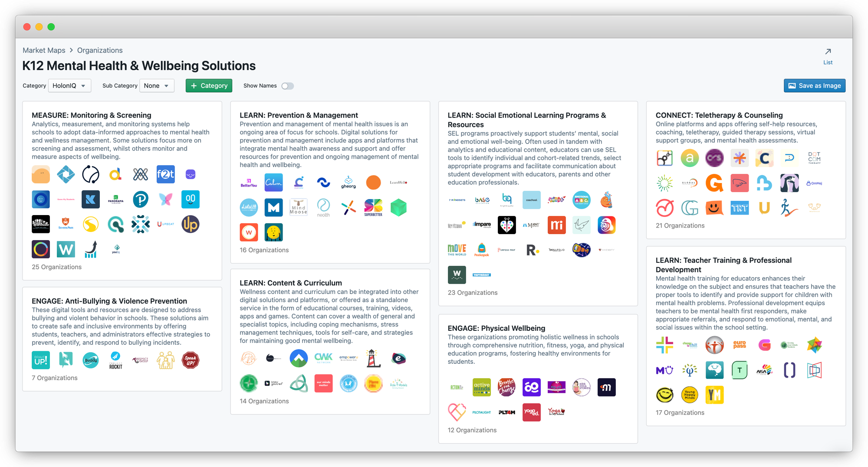Click the Upbeat logo
Image resolution: width=868 pixels, height=467 pixels.
point(165,224)
